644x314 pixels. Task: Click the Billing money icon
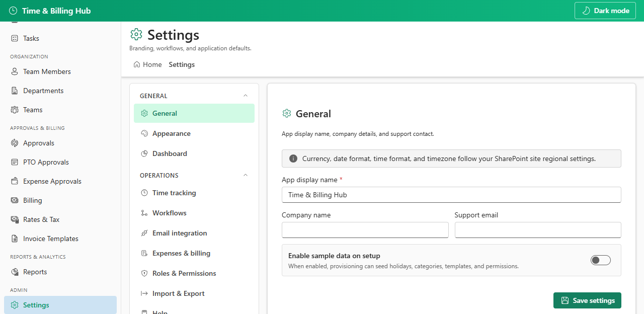15,200
